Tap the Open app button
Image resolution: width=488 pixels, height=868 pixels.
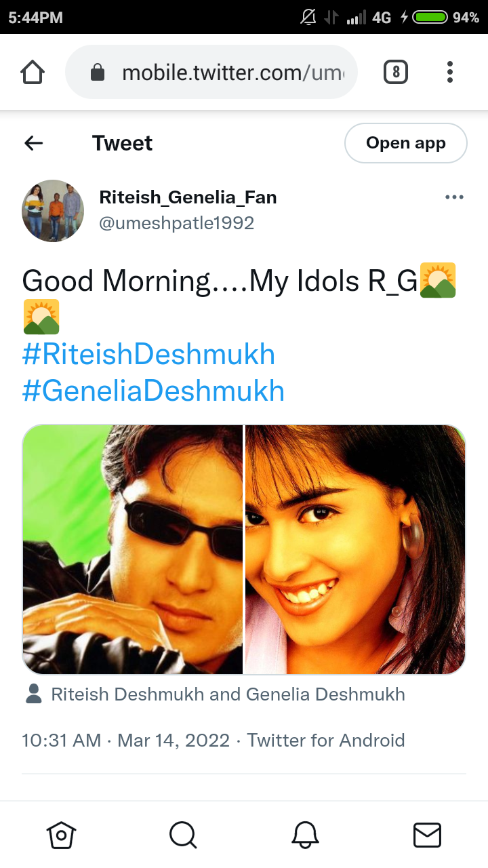406,143
